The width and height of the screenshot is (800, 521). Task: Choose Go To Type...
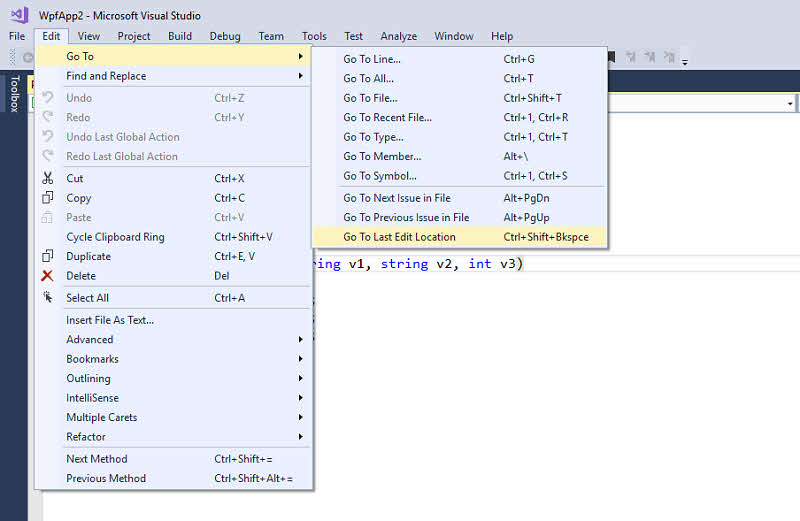tap(460, 137)
